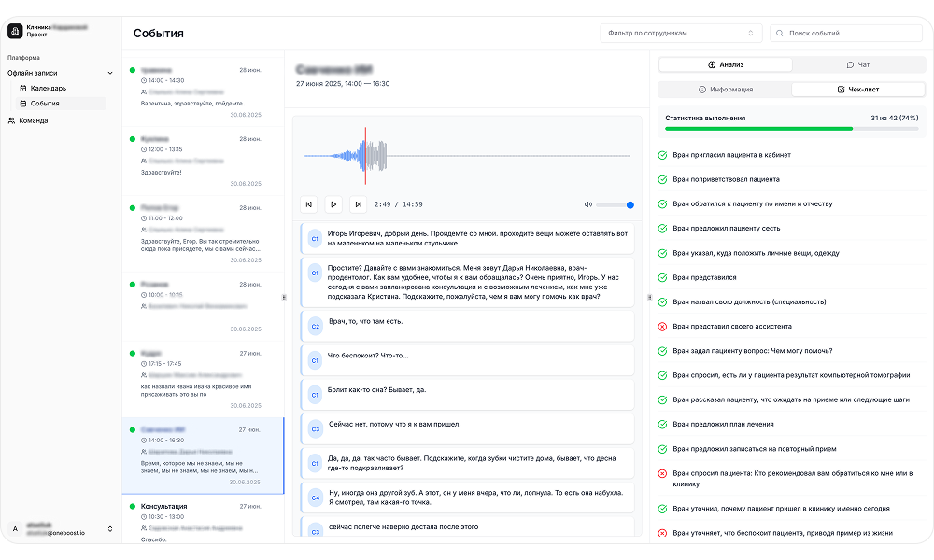Viewport: 934px width, 560px height.
Task: Click check icon for 'предложил записаться на повторный прием'
Action: point(662,449)
